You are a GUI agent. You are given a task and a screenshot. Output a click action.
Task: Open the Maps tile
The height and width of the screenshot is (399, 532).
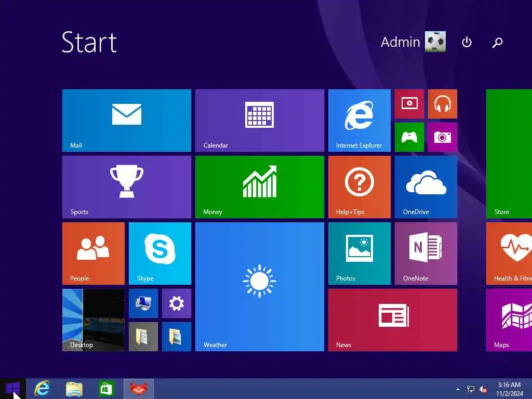coord(509,320)
